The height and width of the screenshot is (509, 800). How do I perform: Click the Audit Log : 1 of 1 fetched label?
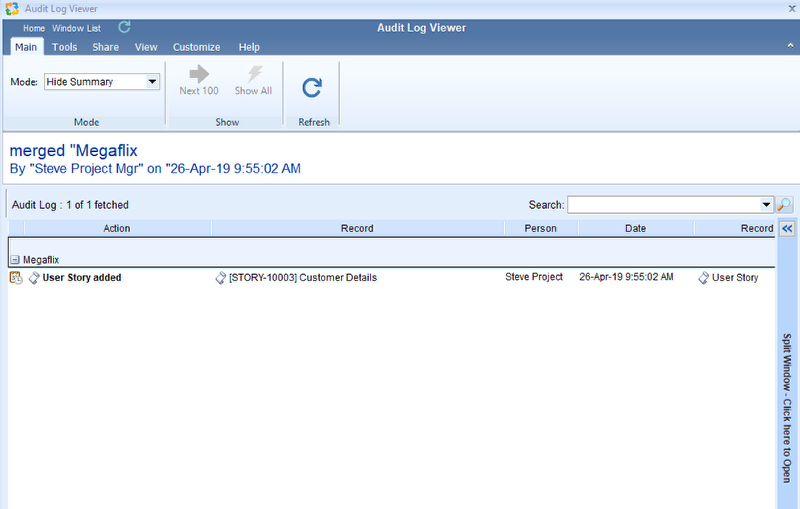[70, 205]
